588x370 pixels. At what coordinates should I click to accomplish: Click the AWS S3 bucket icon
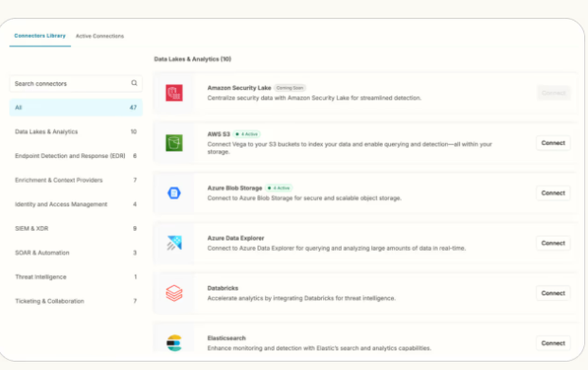174,143
